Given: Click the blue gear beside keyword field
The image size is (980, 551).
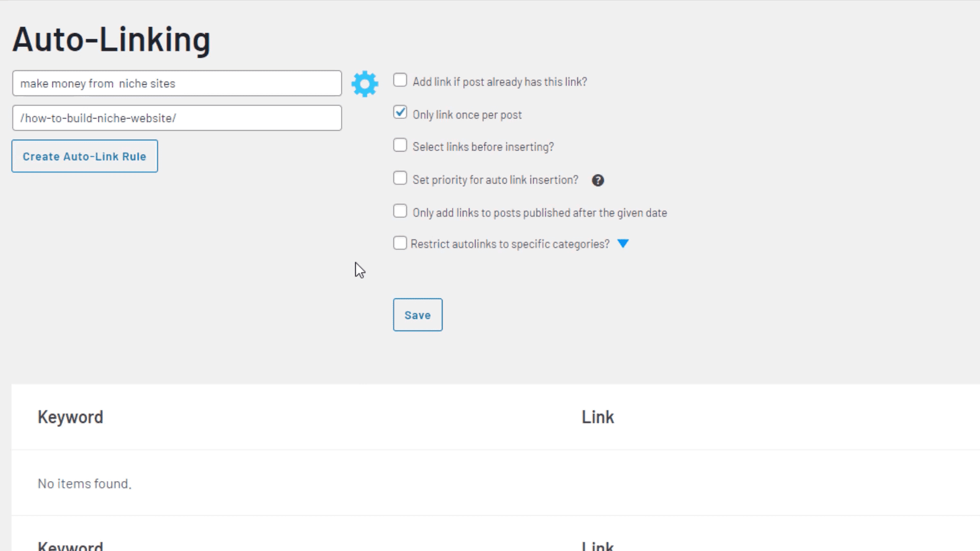Looking at the screenshot, I should pyautogui.click(x=364, y=84).
